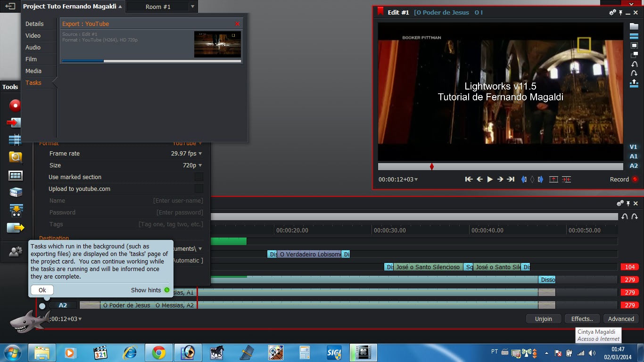This screenshot has height=362, width=644.
Task: Jump to the start of the edit
Action: [x=469, y=179]
